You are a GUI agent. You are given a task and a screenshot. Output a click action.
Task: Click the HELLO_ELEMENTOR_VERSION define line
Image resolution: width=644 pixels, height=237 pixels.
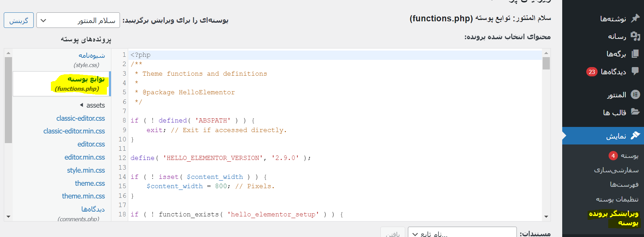221,158
